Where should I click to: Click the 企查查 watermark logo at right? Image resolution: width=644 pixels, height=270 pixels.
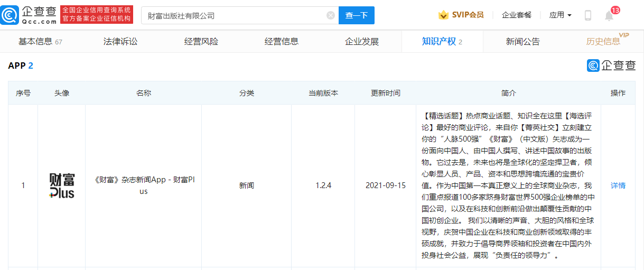click(611, 66)
